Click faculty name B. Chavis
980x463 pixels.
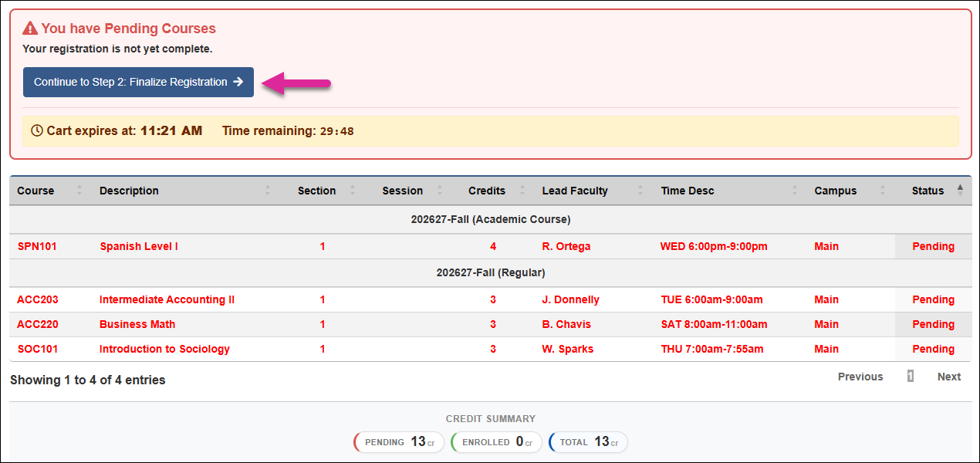[x=567, y=324]
